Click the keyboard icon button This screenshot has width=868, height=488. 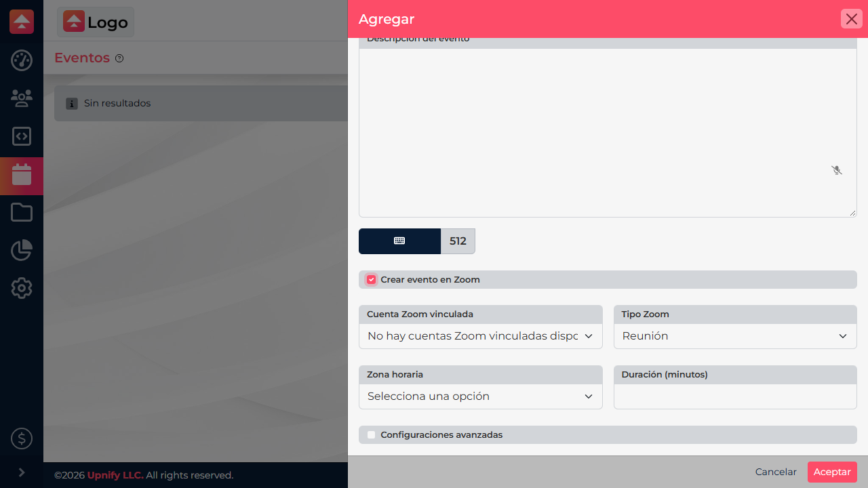click(x=399, y=241)
